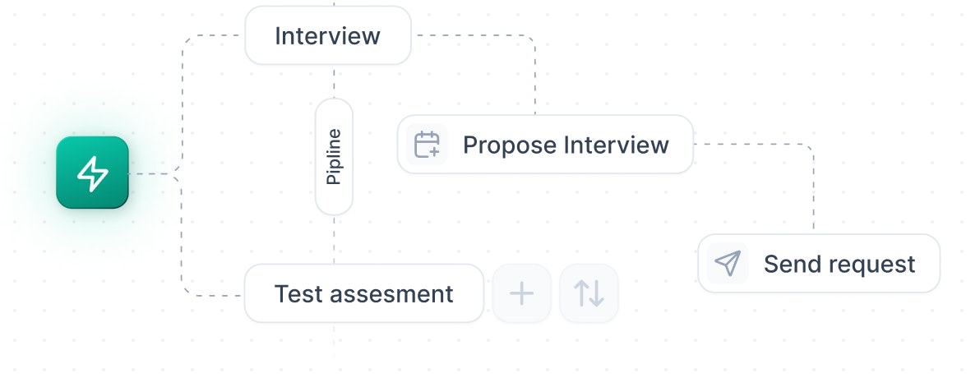The height and width of the screenshot is (378, 980).
Task: Click the dashed connector left of the Interview node
Action: coord(212,35)
